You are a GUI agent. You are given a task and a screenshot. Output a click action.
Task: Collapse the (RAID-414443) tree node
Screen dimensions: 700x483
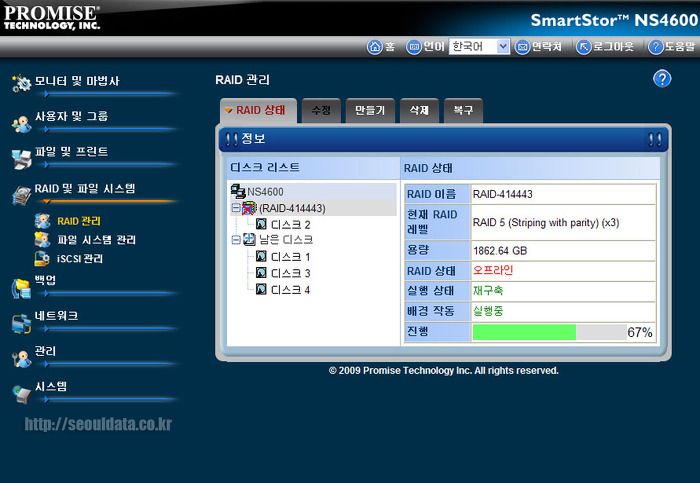tap(236, 208)
